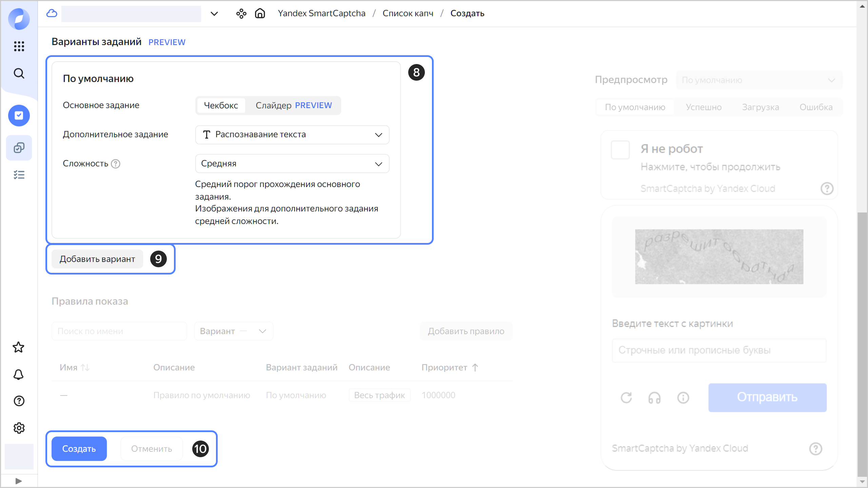The height and width of the screenshot is (488, 868).
Task: Open the sidebar help question icon
Action: pos(19,401)
